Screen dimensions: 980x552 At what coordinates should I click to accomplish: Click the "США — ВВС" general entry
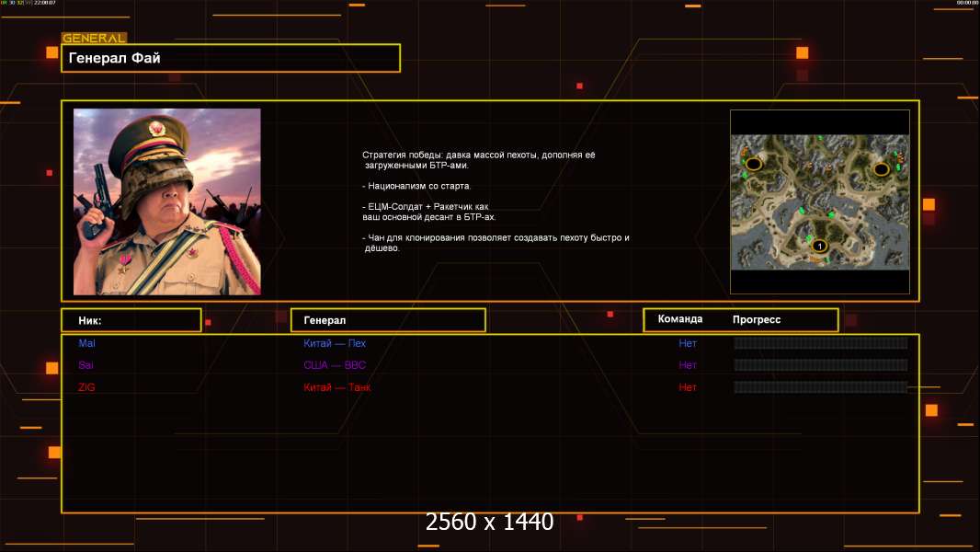coord(335,365)
